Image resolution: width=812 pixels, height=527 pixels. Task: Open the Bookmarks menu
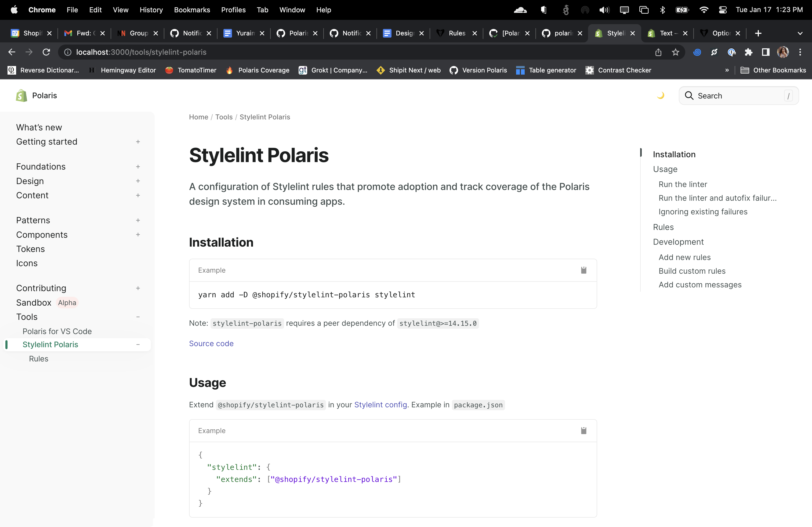coord(192,10)
